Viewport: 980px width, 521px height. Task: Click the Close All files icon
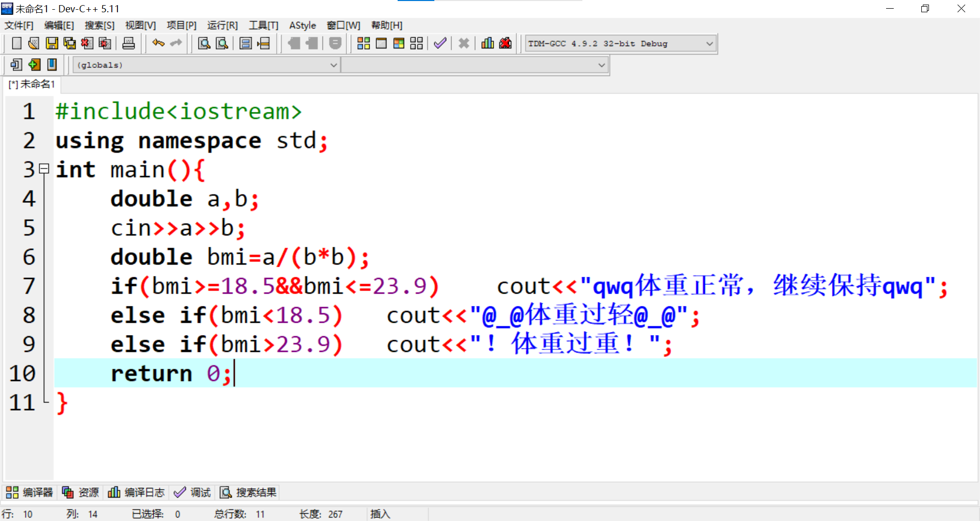click(105, 43)
